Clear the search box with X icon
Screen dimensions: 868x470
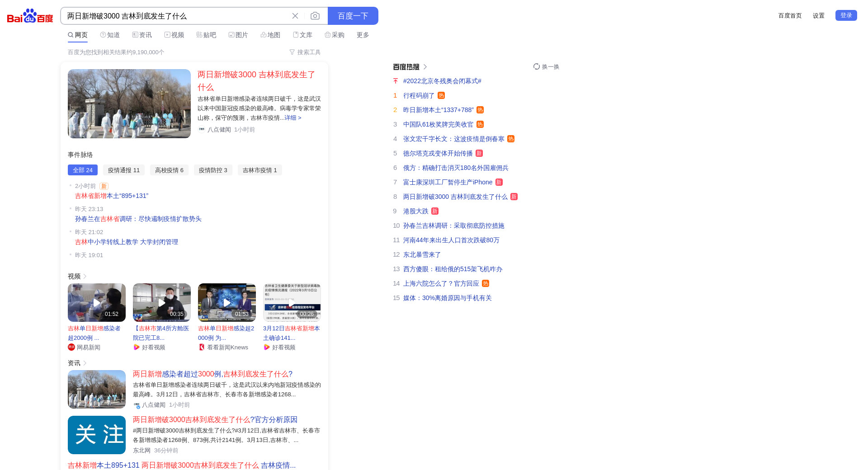point(295,16)
